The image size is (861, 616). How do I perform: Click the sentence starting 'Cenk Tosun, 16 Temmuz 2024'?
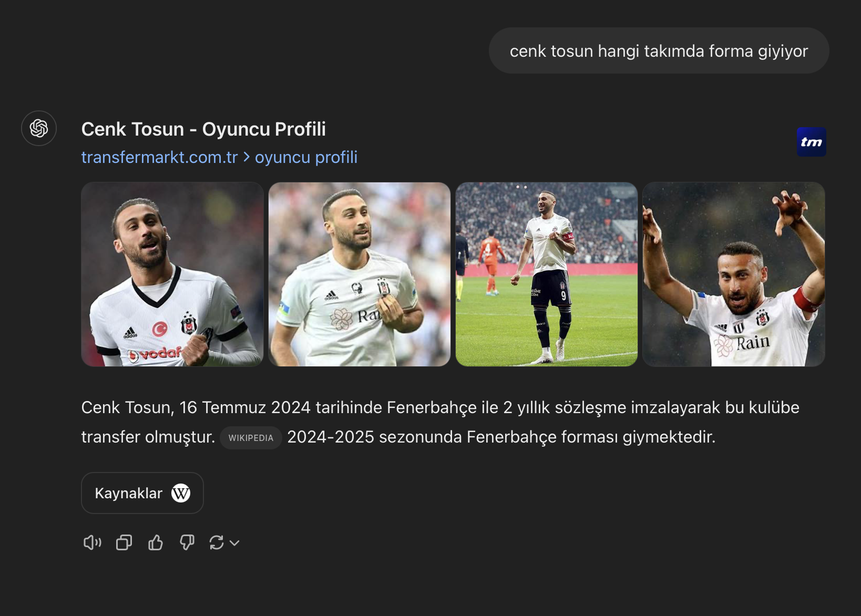pos(440,422)
